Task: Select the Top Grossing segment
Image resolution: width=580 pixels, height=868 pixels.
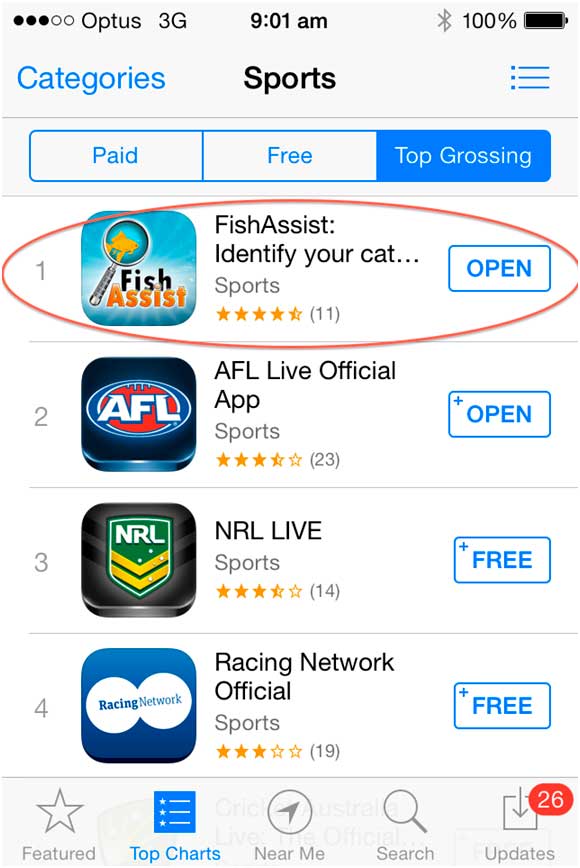Action: click(x=463, y=156)
